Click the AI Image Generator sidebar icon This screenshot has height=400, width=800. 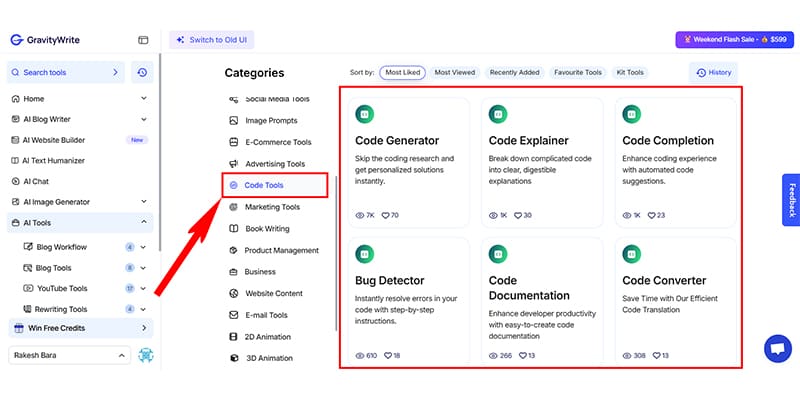click(x=15, y=202)
